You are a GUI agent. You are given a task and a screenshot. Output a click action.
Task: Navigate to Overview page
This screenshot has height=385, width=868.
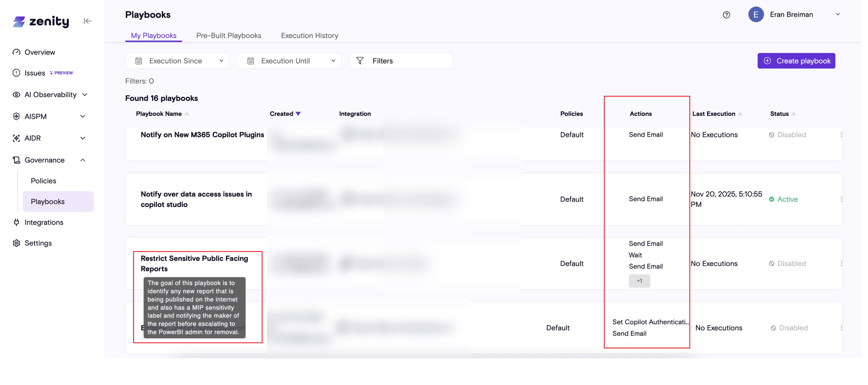(x=40, y=52)
